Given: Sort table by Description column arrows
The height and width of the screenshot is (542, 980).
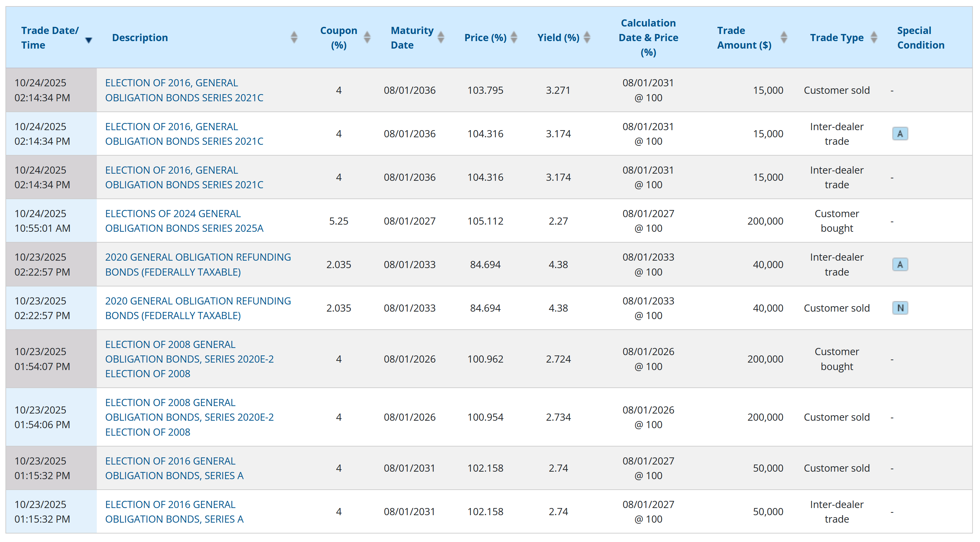Looking at the screenshot, I should 294,37.
